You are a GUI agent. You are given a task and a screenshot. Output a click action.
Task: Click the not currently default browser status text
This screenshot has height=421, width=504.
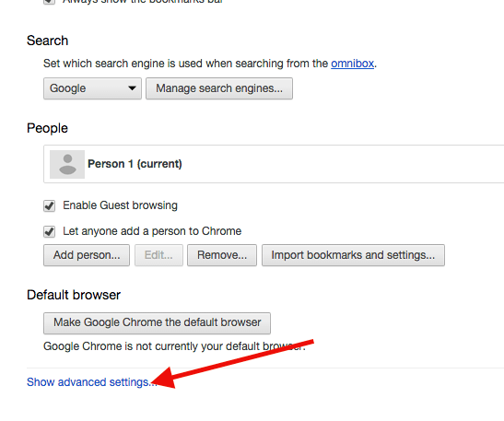coord(174,346)
